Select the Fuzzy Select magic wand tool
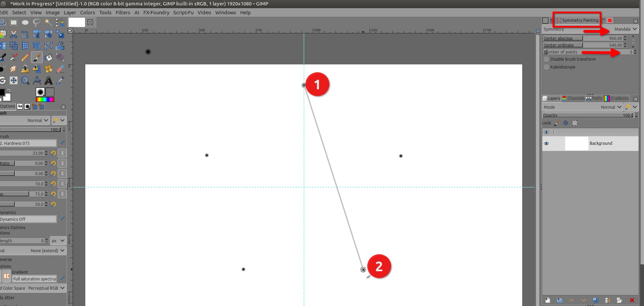The image size is (644, 306). click(48, 22)
